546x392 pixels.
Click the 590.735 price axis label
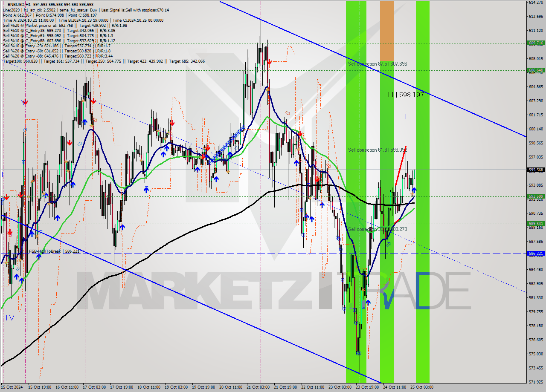click(536, 213)
